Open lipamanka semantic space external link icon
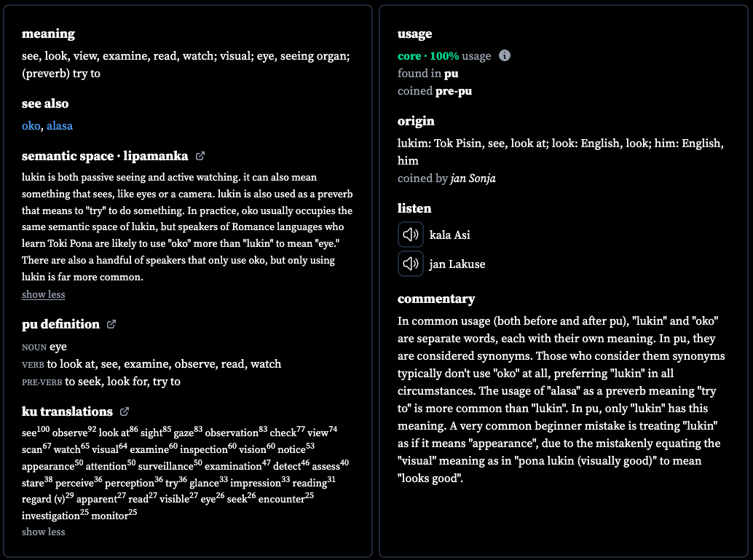The height and width of the screenshot is (560, 753). click(200, 156)
